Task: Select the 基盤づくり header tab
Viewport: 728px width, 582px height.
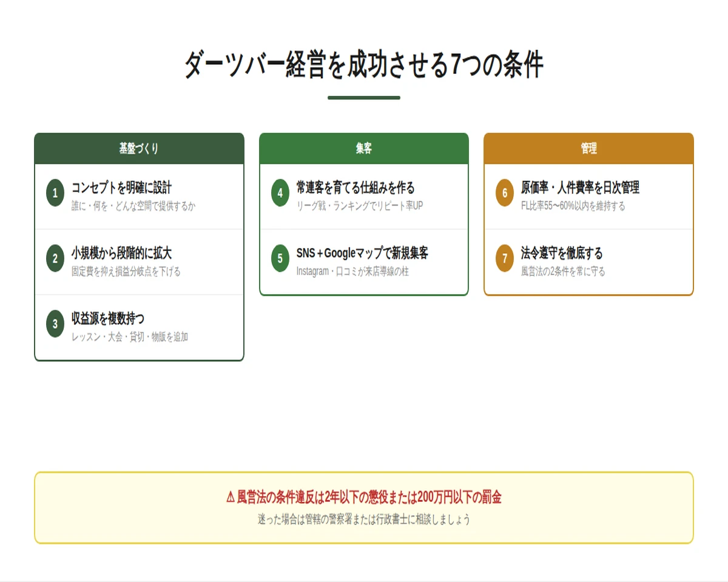Action: [139, 146]
